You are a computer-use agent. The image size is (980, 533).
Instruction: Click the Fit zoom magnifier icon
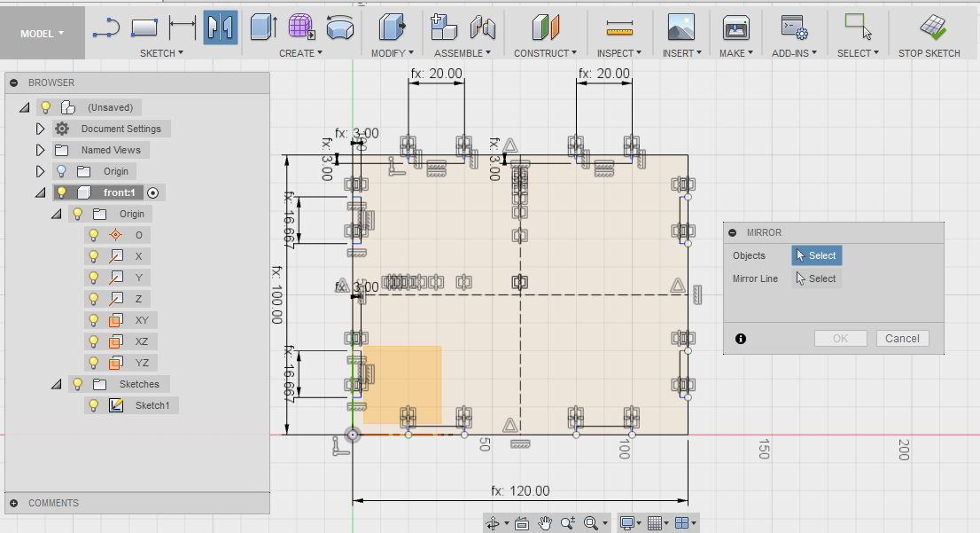(591, 523)
